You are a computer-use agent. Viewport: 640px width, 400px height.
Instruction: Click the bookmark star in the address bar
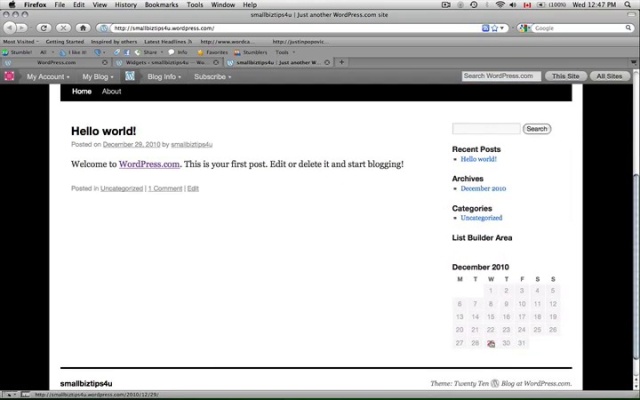[495, 28]
